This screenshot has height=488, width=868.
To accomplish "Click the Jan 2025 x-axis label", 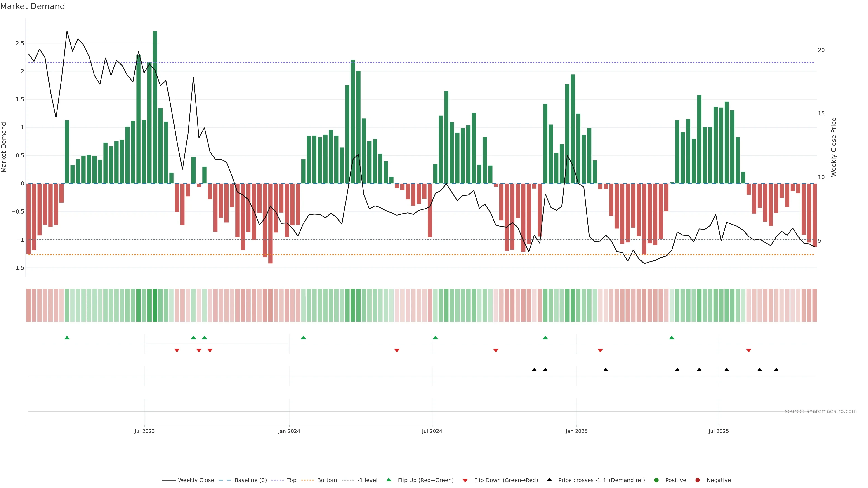I will coord(577,431).
